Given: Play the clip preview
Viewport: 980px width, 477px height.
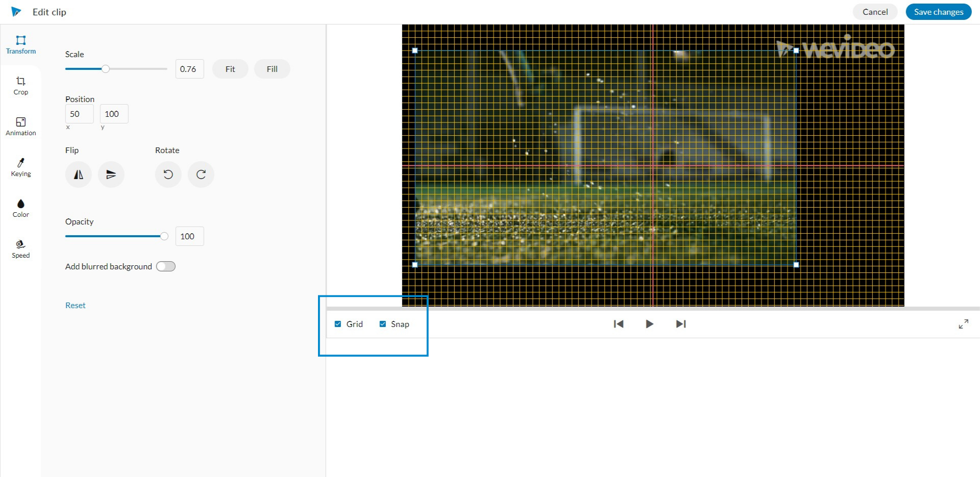Looking at the screenshot, I should tap(649, 324).
